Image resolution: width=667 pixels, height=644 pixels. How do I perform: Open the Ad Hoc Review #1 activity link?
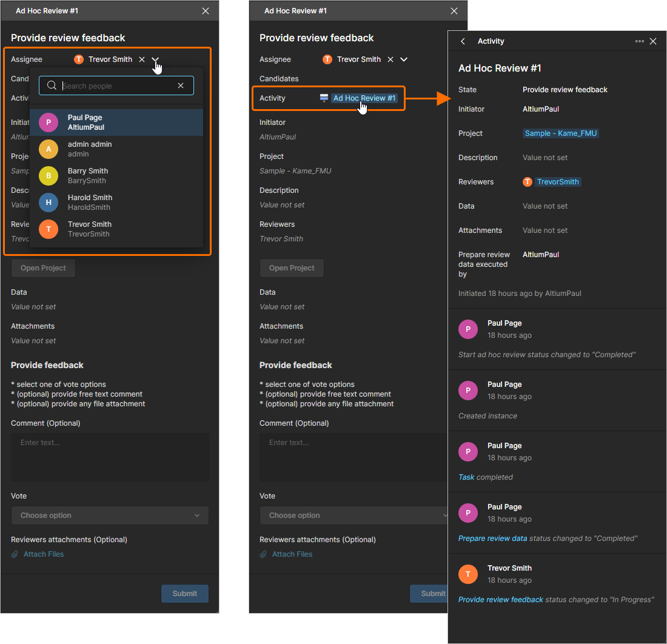click(x=364, y=98)
